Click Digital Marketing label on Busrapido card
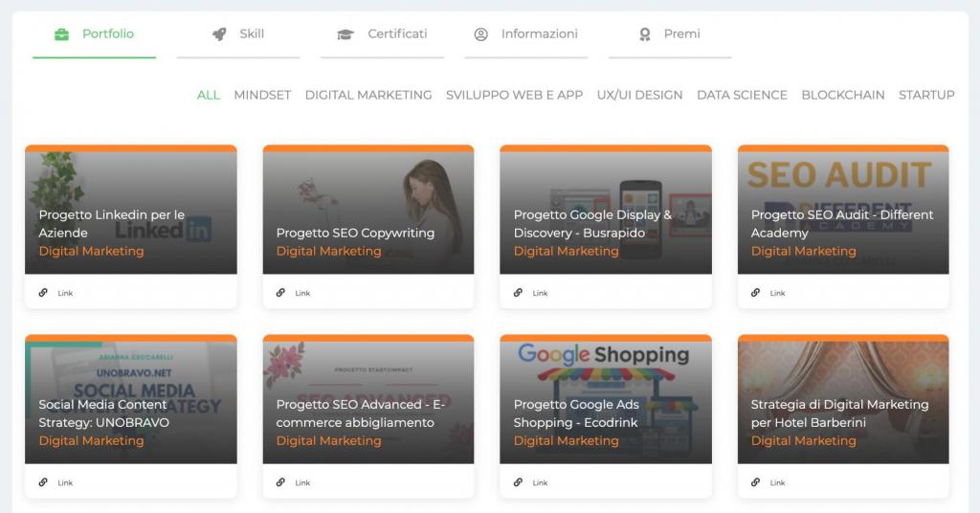Image resolution: width=980 pixels, height=513 pixels. 567,251
